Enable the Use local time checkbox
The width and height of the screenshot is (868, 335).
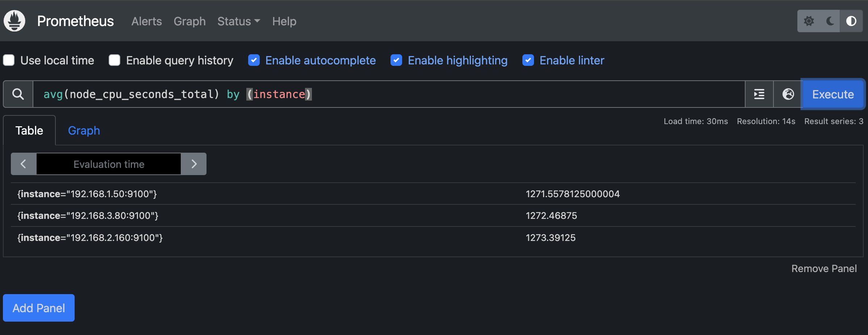point(9,60)
